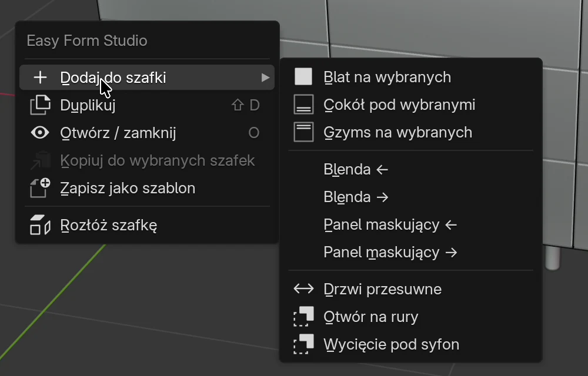Click the Cokół pod wybranymi icon
The height and width of the screenshot is (376, 588).
tap(303, 105)
